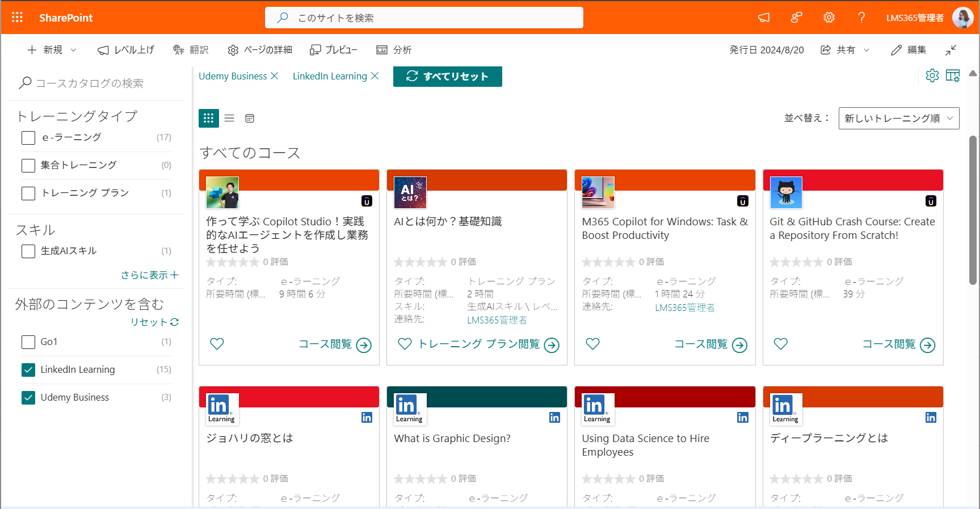Image resolution: width=980 pixels, height=509 pixels.
Task: Open コース閲覧 for M365 Copilot course
Action: 710,344
